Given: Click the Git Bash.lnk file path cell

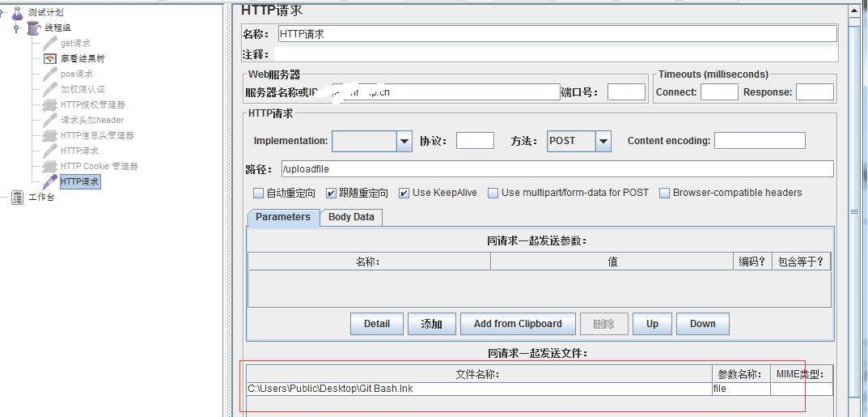Looking at the screenshot, I should pos(480,389).
